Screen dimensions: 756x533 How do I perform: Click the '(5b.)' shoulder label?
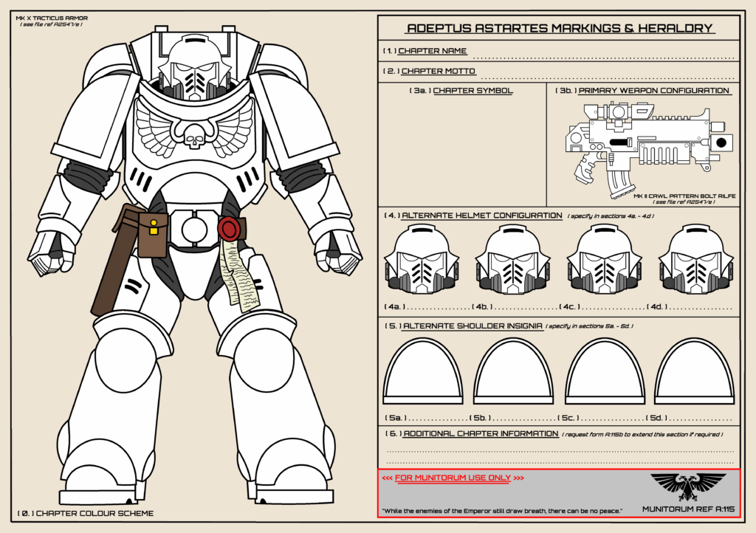480,418
